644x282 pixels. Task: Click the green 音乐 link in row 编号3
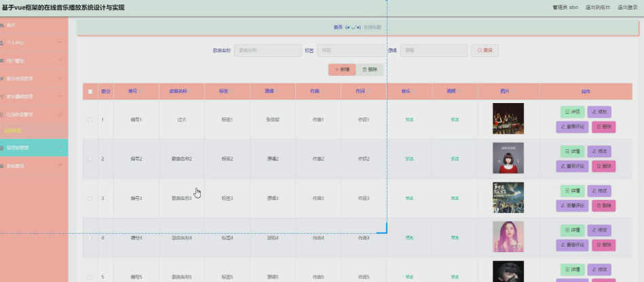[x=409, y=198]
